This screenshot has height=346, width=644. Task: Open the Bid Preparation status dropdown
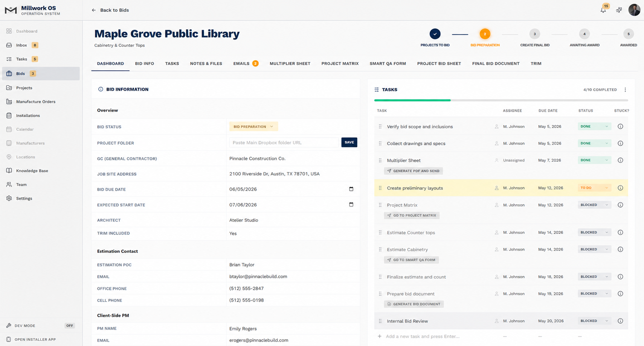coord(253,127)
